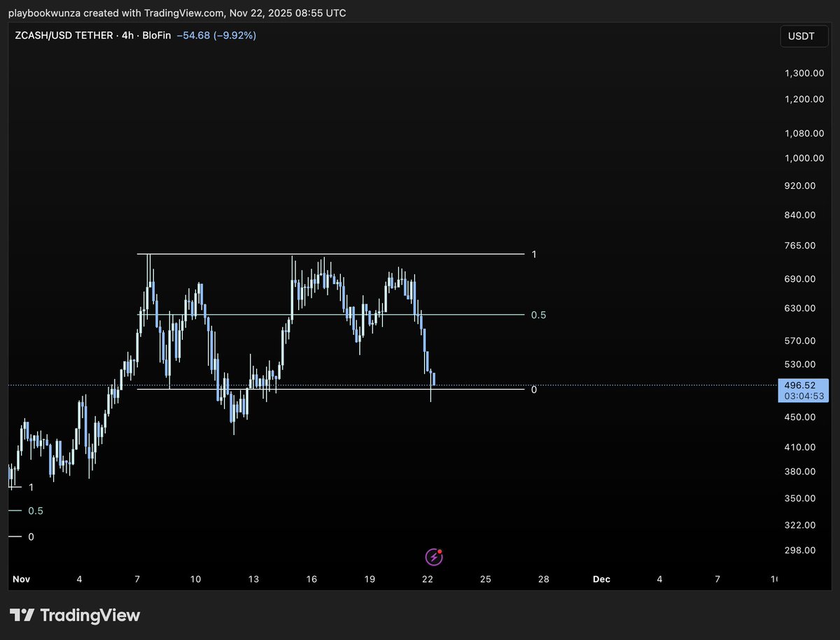Click the 765.00 value on the price scale
Screen dimensions: 840x640
click(x=799, y=245)
